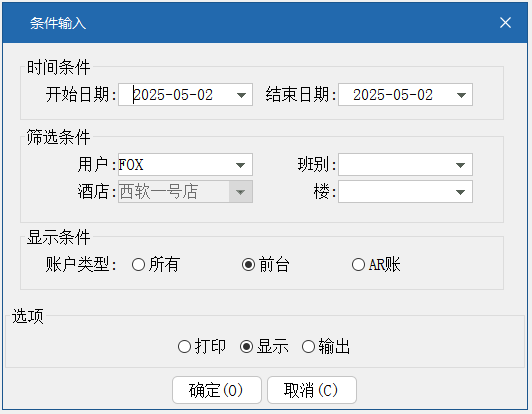Select the AR账 radio button
Viewport: 532px width, 414px height.
(358, 265)
